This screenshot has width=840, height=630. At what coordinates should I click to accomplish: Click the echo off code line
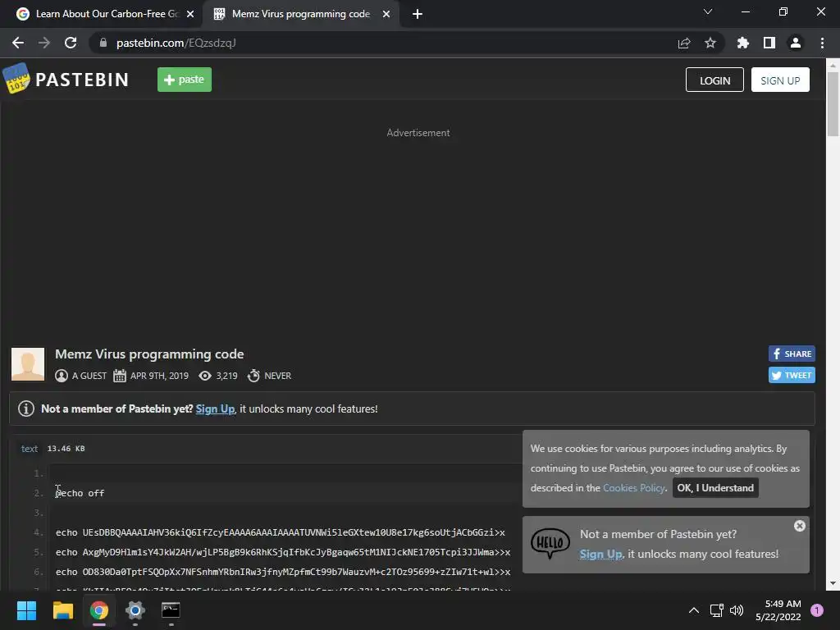tap(80, 493)
